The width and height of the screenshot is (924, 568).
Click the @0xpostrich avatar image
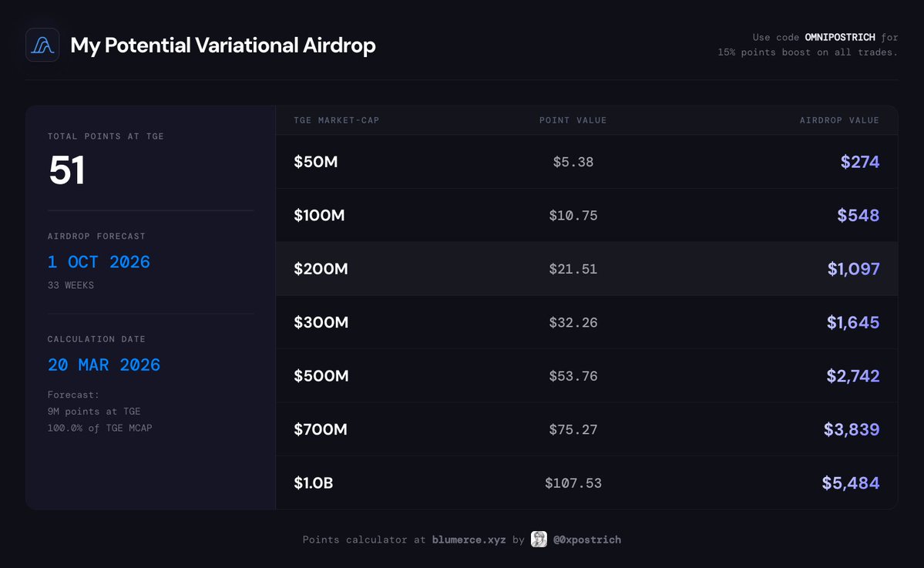pos(539,539)
